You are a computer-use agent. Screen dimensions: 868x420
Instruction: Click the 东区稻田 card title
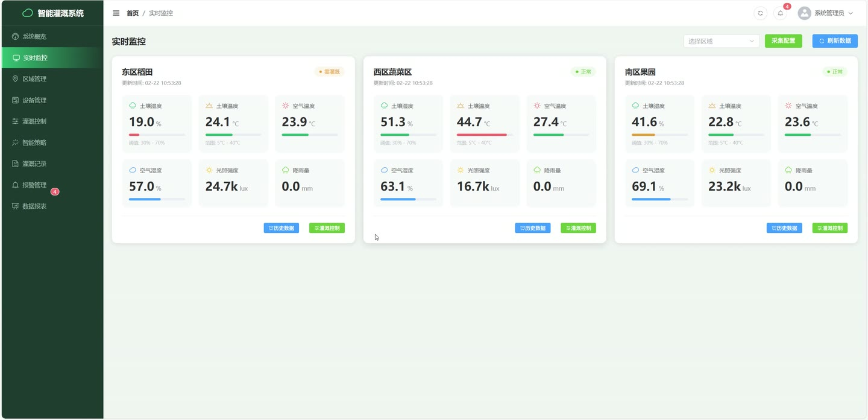[x=137, y=72]
